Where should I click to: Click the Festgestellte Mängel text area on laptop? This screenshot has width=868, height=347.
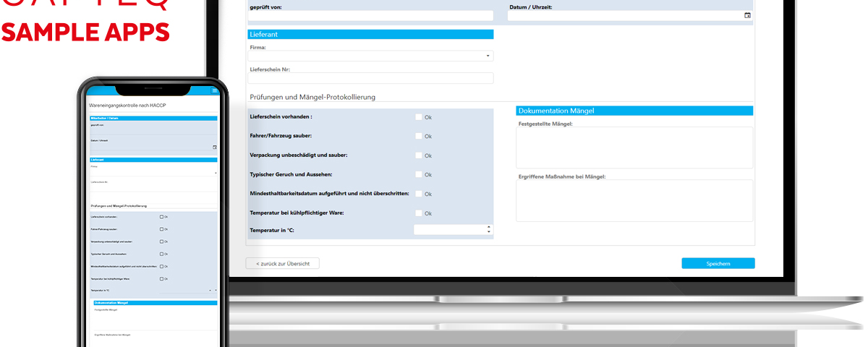pos(634,148)
